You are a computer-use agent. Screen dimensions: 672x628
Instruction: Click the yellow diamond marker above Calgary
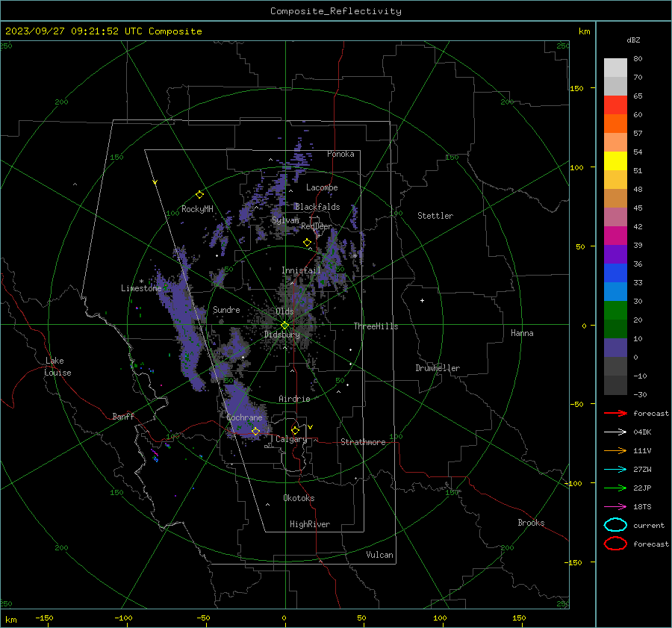[295, 430]
